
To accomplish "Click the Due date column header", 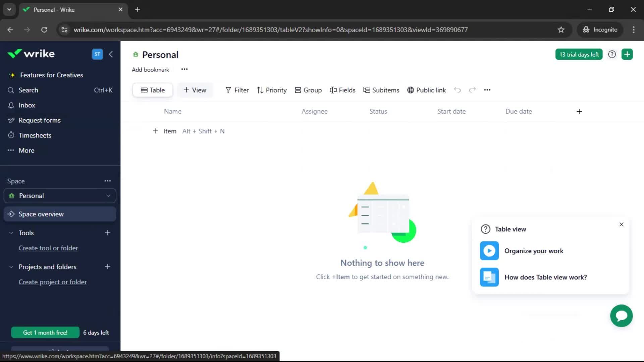I will [519, 111].
